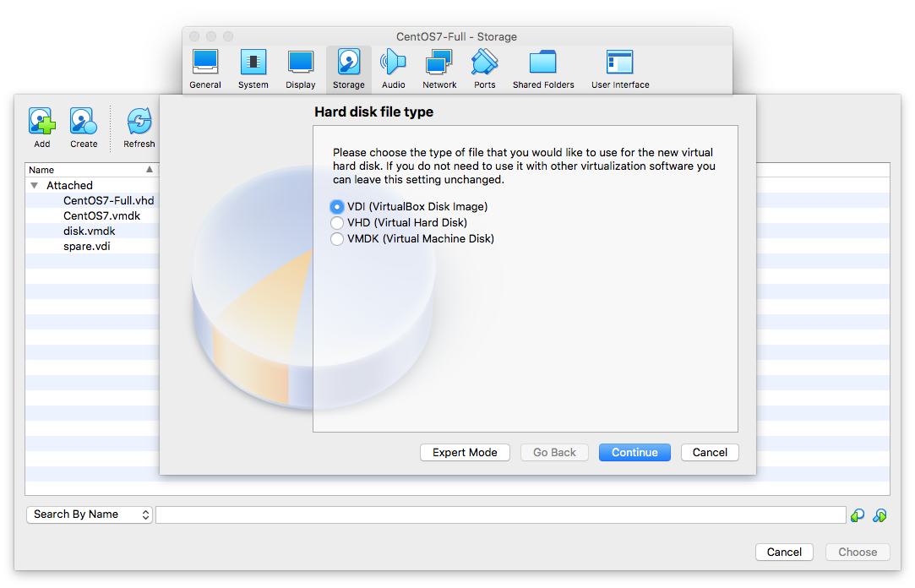
Task: Close the CentOS7-Full Storage window
Action: [194, 36]
